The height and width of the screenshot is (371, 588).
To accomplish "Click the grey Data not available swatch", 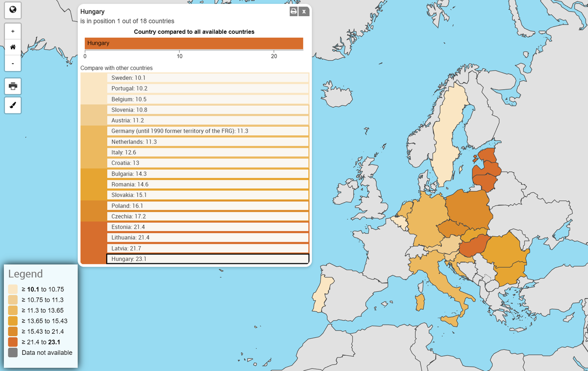I will [x=13, y=352].
